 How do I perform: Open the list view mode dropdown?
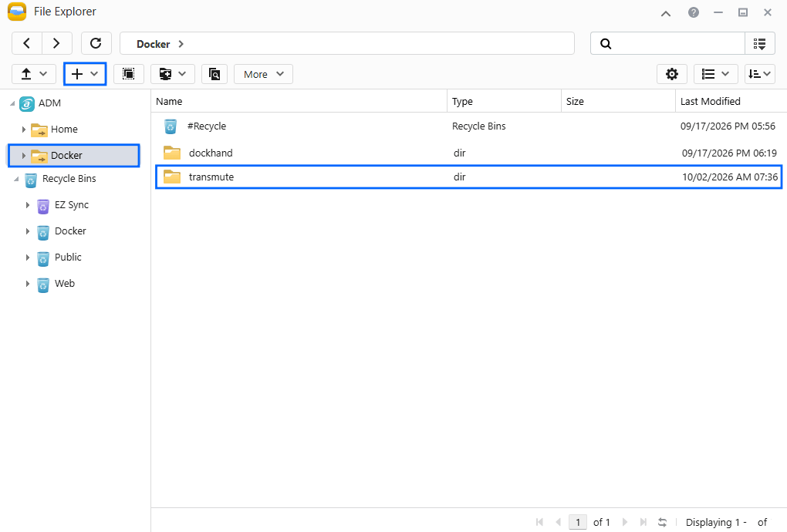(715, 74)
